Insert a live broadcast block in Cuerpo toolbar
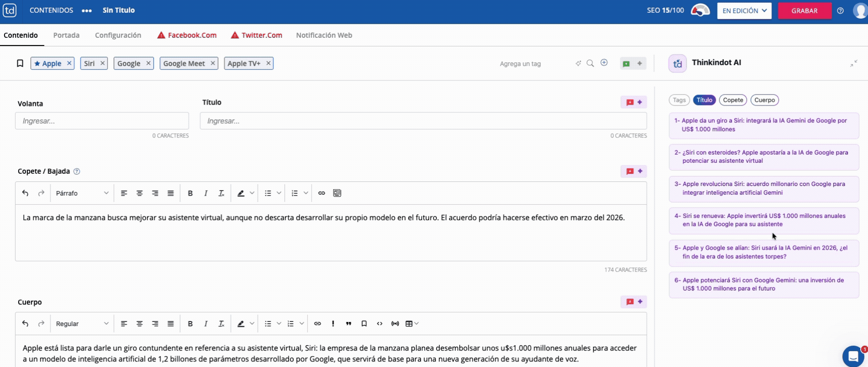Screen dimensions: 868x367 click(395, 324)
